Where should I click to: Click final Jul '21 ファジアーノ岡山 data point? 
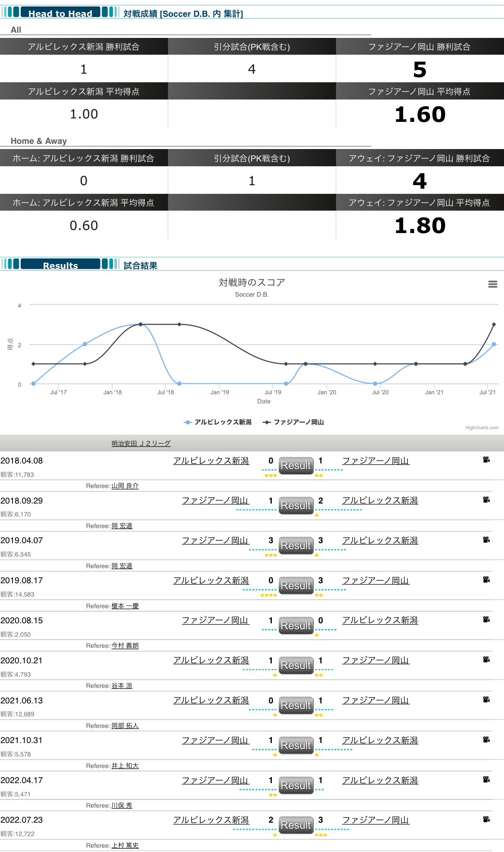point(494,324)
